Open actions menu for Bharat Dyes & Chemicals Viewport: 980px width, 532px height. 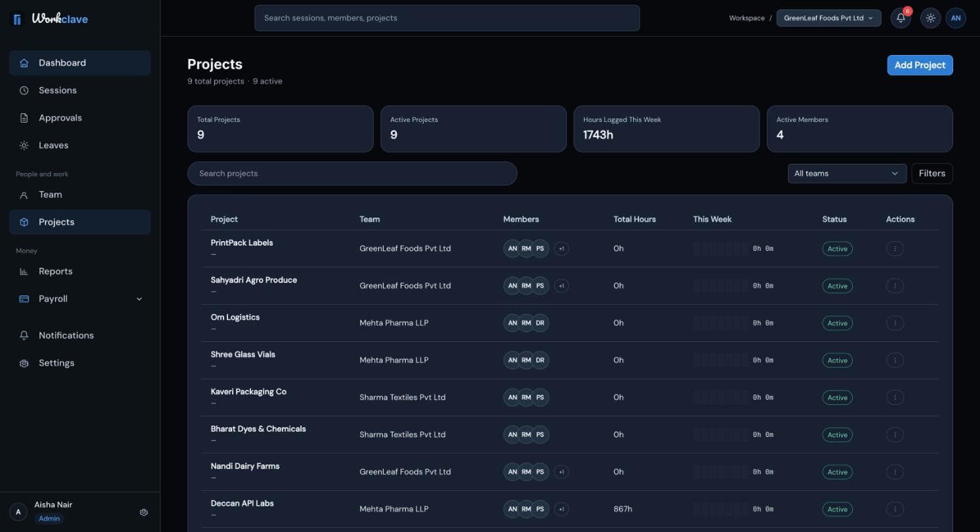pos(895,435)
